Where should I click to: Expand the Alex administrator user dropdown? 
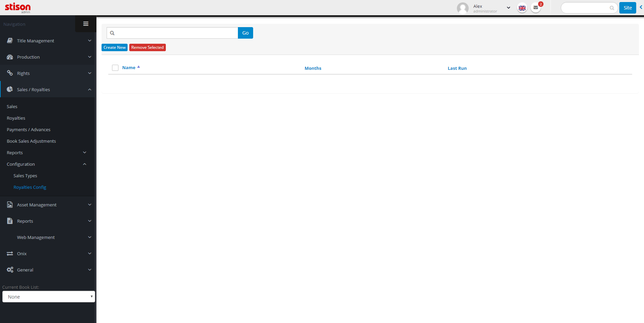(x=508, y=8)
